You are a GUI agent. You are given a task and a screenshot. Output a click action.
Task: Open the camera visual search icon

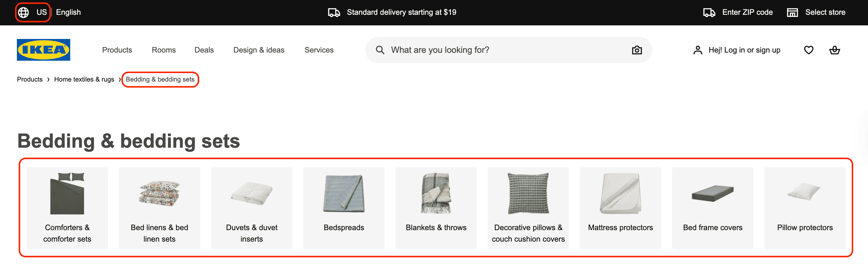coord(636,50)
